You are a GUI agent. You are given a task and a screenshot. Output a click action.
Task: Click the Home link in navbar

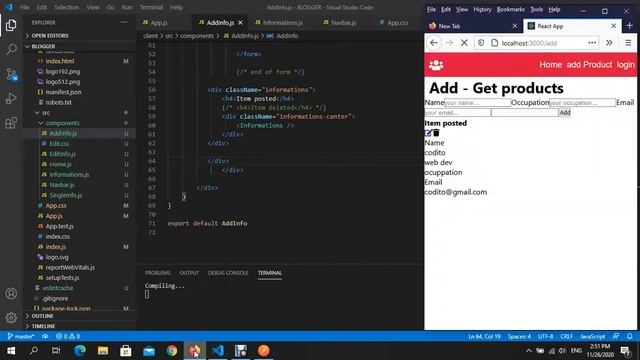click(x=550, y=64)
